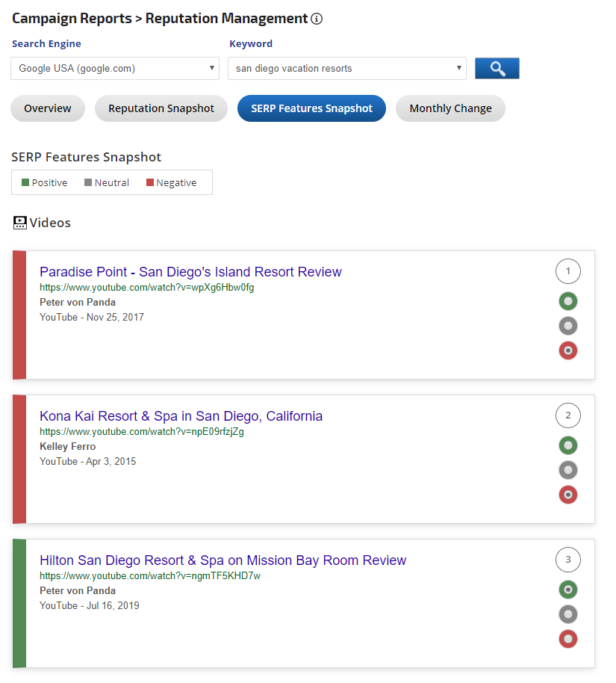
Task: Go to the Monthly Change tab
Action: click(450, 108)
